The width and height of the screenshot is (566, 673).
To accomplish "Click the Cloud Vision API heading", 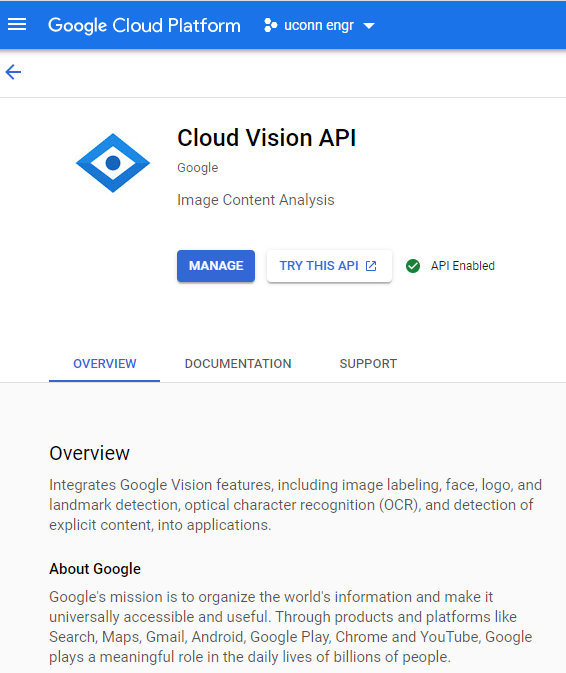I will [266, 138].
